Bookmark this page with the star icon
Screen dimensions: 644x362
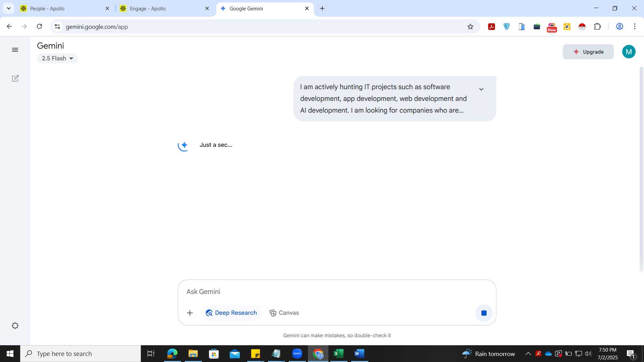point(470,27)
